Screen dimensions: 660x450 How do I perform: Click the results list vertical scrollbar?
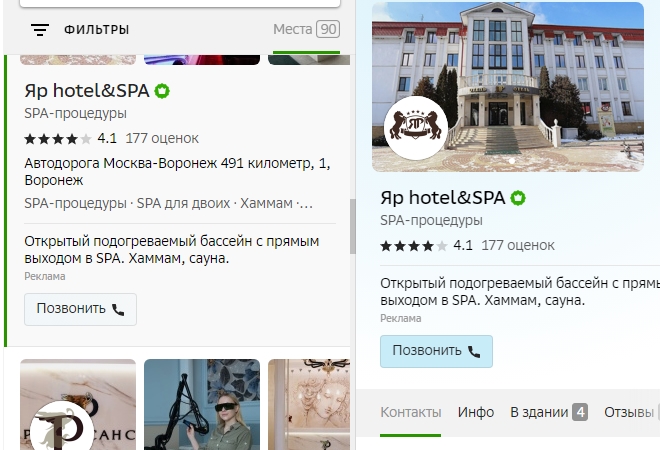pos(352,225)
